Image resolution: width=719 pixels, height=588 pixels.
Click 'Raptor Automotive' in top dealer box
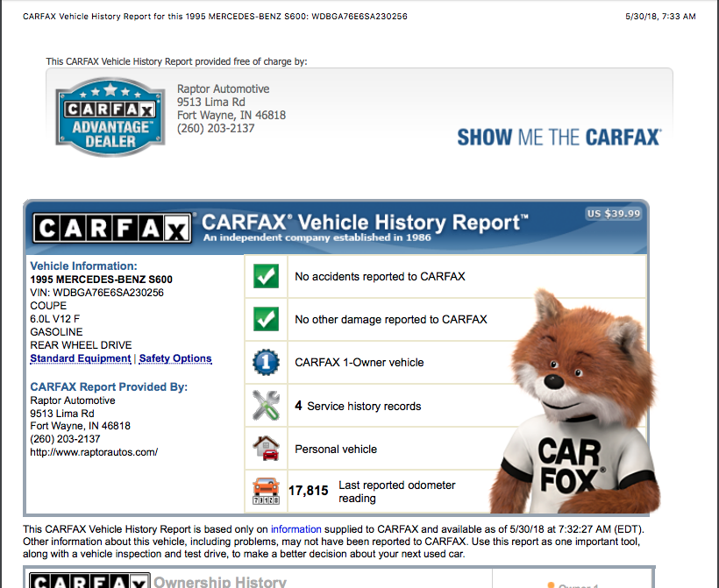pyautogui.click(x=224, y=89)
